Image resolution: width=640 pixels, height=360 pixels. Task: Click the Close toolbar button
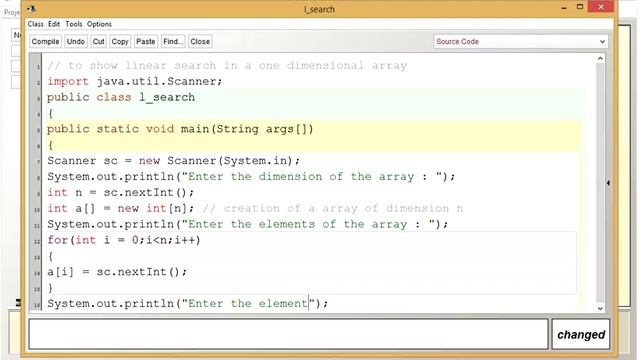200,41
